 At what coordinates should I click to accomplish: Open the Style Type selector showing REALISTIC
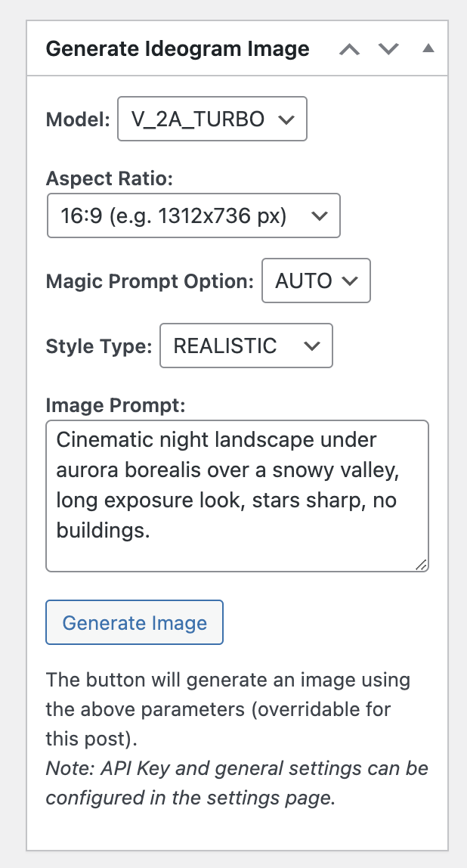(246, 346)
